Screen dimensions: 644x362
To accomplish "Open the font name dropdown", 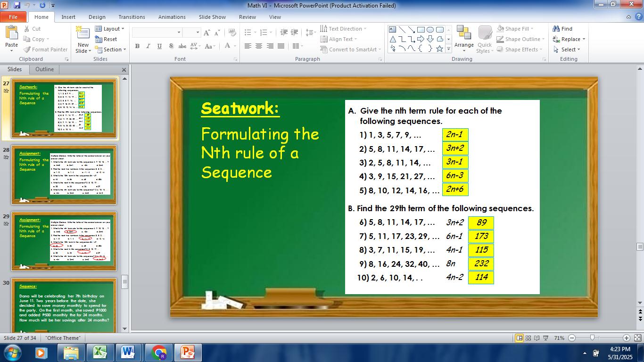I will click(x=179, y=33).
